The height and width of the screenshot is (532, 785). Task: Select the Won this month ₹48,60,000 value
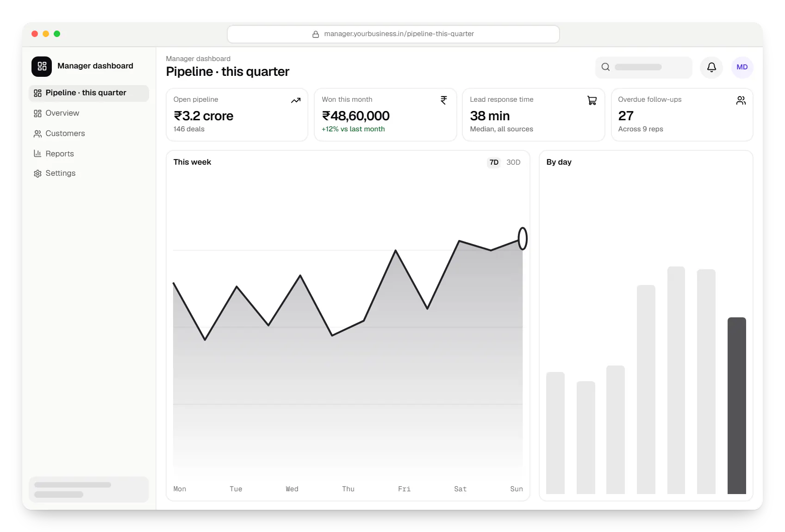click(355, 116)
